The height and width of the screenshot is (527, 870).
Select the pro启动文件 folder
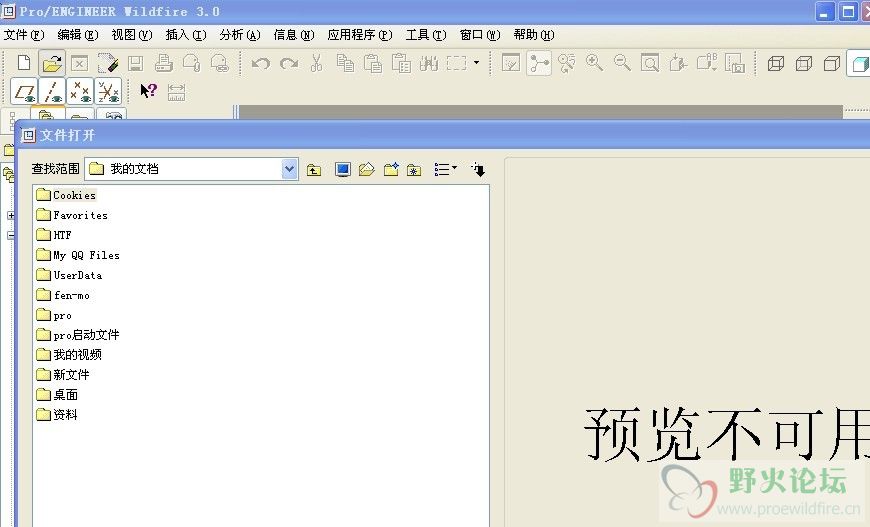78,335
